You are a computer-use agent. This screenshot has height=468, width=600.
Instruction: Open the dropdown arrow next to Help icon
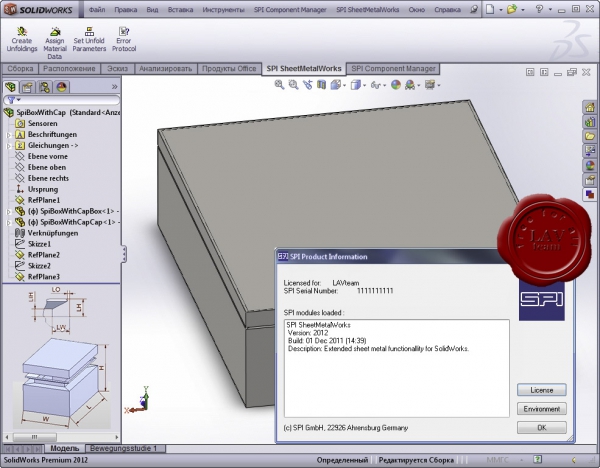pyautogui.click(x=550, y=10)
